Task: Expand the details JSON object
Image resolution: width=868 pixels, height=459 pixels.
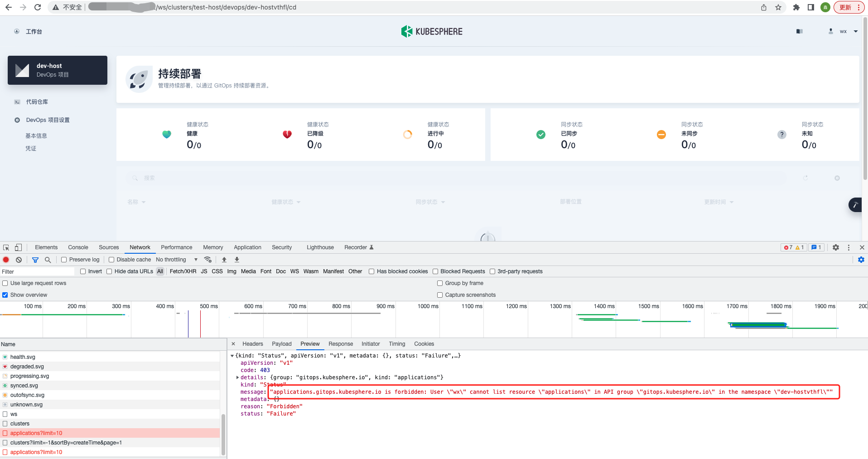Action: click(238, 377)
